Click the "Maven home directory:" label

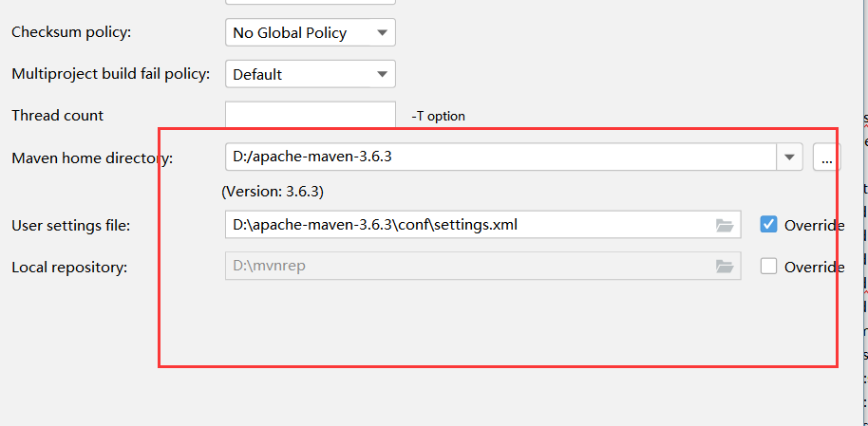click(x=92, y=158)
